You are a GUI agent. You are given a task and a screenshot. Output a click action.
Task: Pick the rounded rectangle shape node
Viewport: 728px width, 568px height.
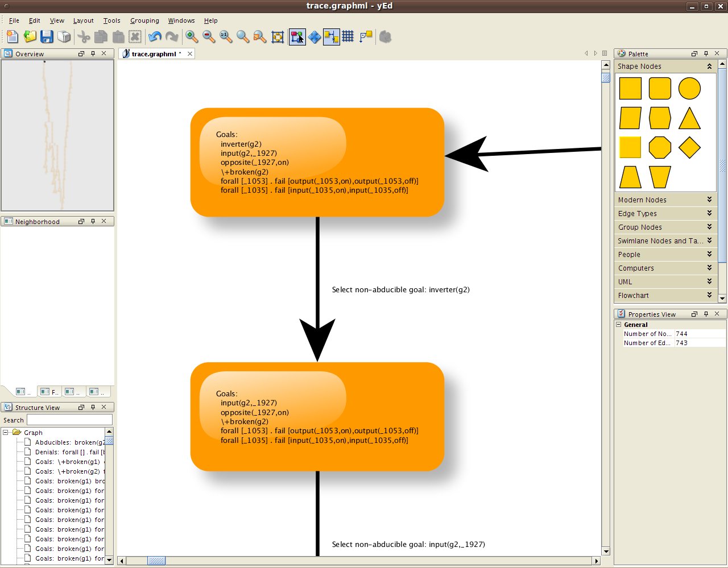[660, 89]
